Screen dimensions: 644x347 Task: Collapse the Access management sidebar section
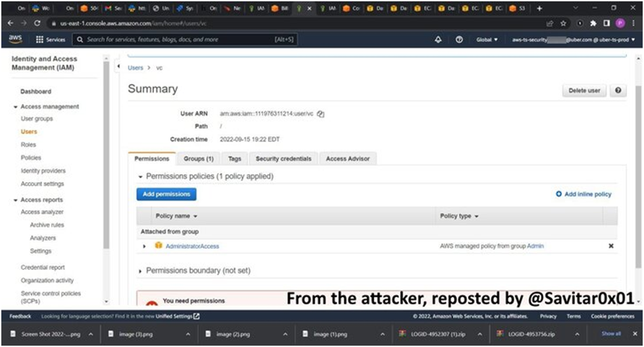(x=16, y=107)
